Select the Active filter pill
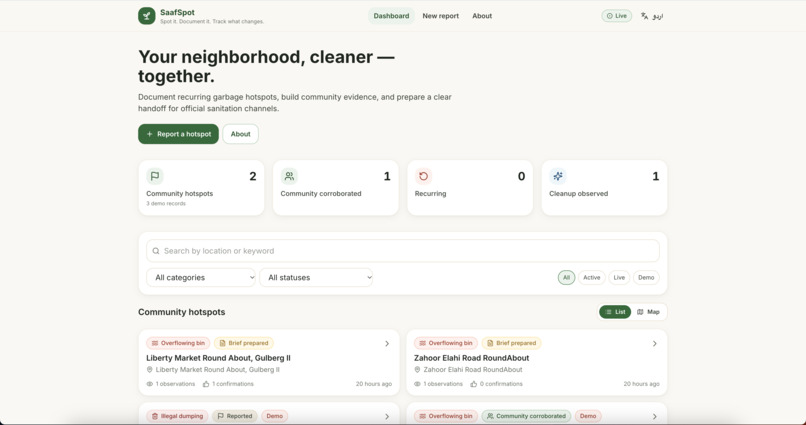This screenshot has height=425, width=806. 592,278
